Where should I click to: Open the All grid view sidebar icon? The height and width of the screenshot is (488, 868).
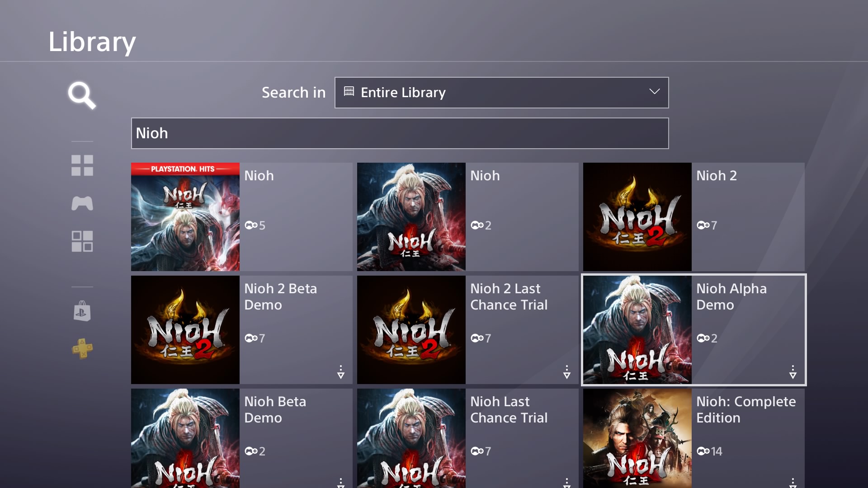point(82,165)
